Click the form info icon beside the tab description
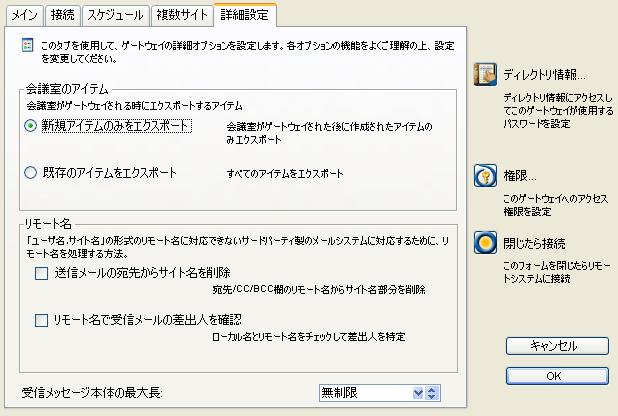Image resolution: width=618 pixels, height=416 pixels. [27, 45]
